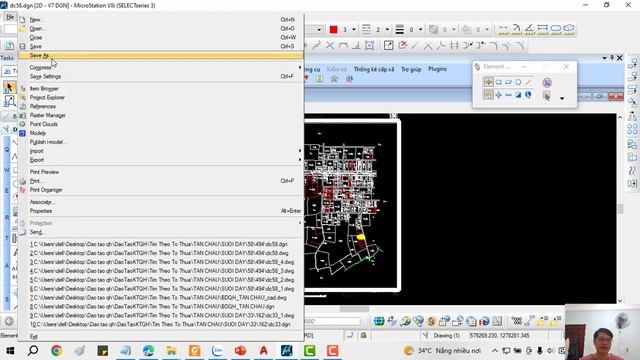Open Models entry in File menu
Image resolution: width=640 pixels, height=360 pixels.
[161, 133]
